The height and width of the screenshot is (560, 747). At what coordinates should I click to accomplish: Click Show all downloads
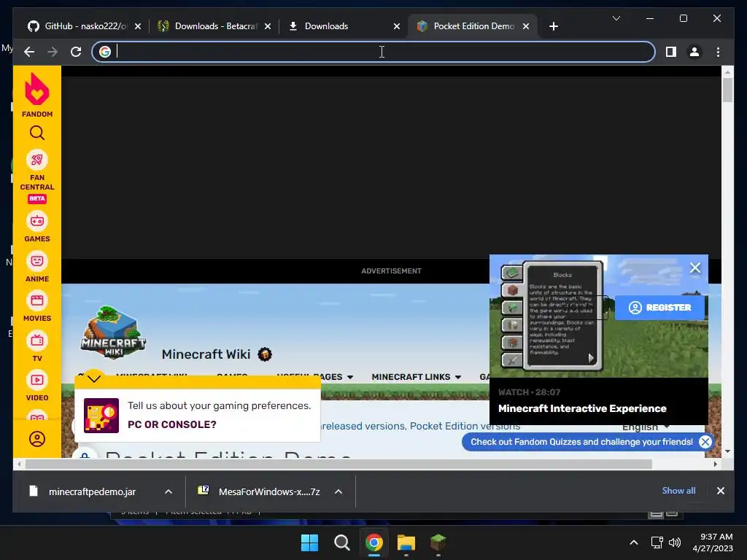coord(678,491)
